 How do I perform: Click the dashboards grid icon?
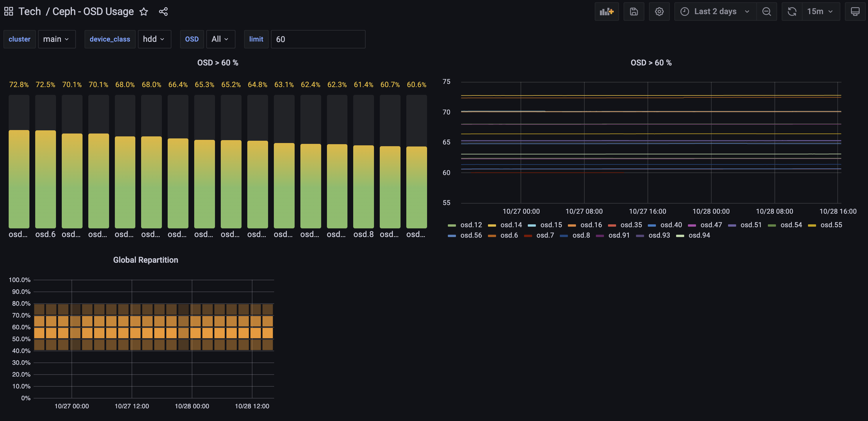pyautogui.click(x=9, y=12)
